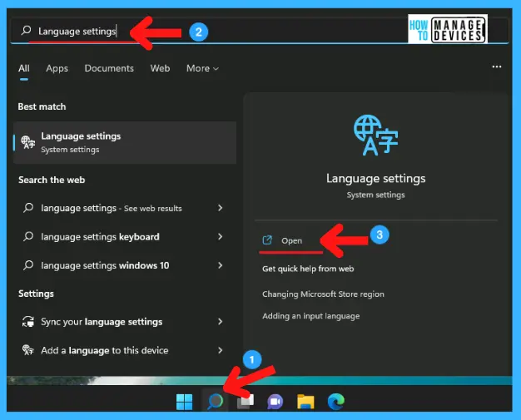The image size is (521, 420).
Task: Click the magnifier icon in search box
Action: pyautogui.click(x=26, y=31)
